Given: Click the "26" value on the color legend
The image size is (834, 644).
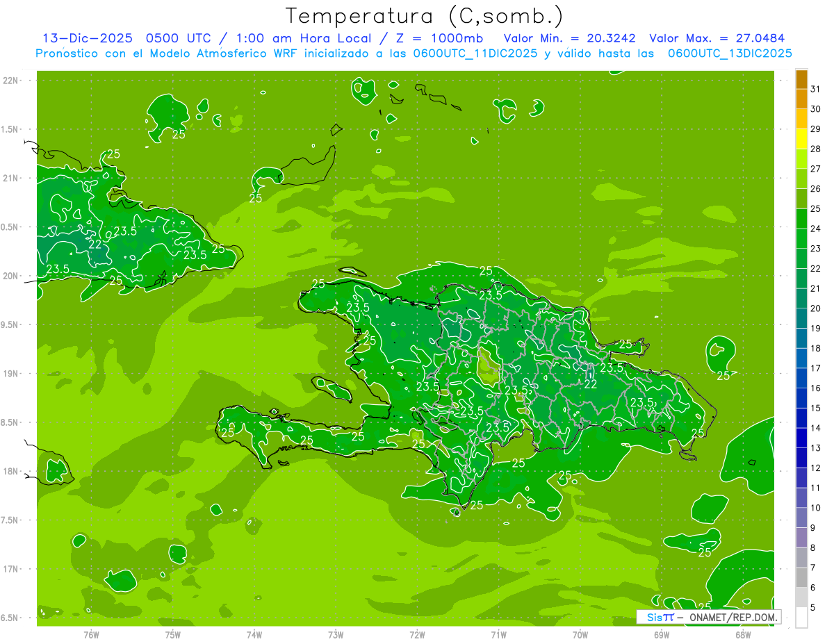Looking at the screenshot, I should tap(815, 188).
